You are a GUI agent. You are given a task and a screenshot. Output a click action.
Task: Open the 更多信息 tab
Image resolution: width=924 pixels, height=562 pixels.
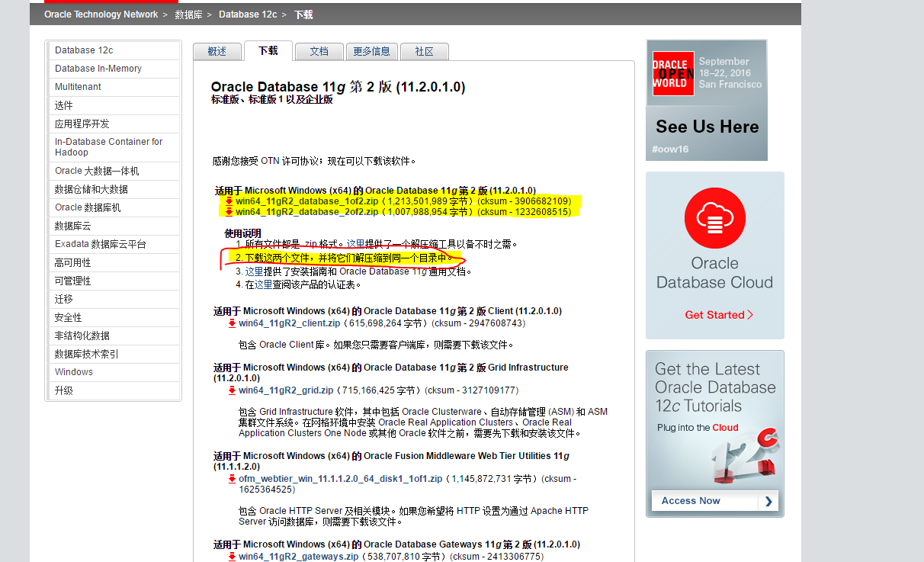pyautogui.click(x=372, y=51)
